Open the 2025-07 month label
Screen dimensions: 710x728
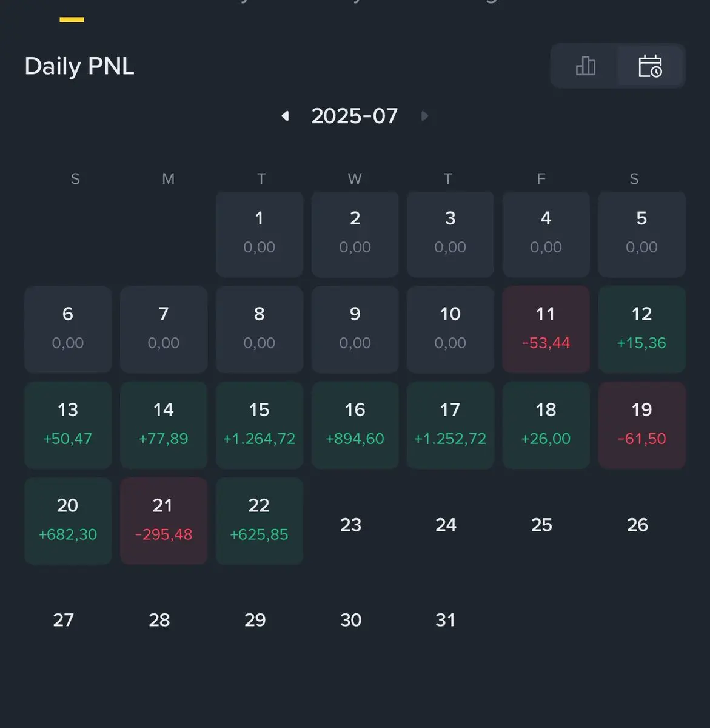click(354, 115)
